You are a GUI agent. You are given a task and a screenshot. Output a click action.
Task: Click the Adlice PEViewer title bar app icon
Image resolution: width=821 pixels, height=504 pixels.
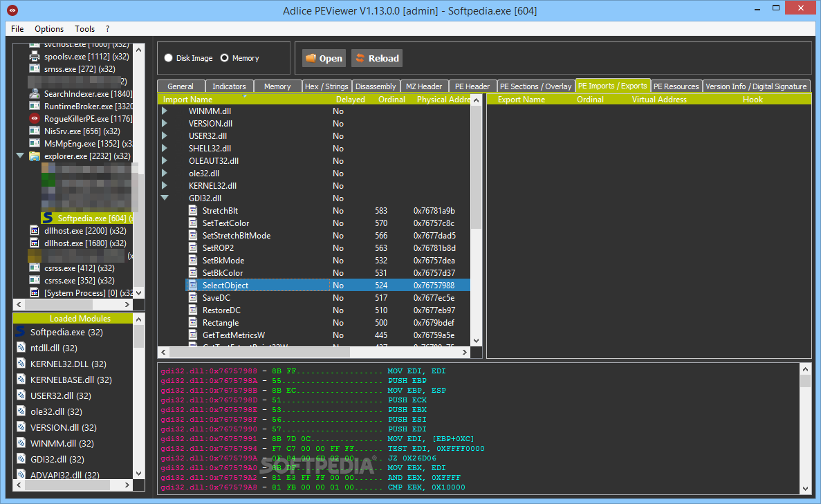(x=12, y=10)
